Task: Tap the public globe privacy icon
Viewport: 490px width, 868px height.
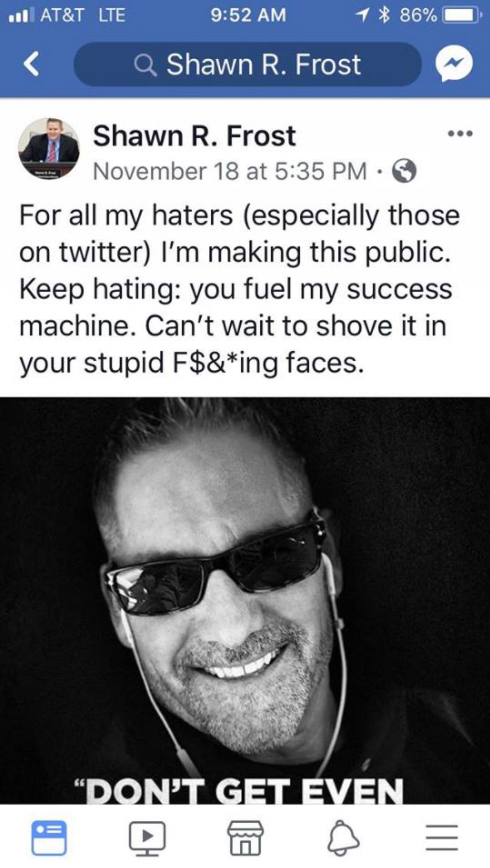Action: click(404, 172)
